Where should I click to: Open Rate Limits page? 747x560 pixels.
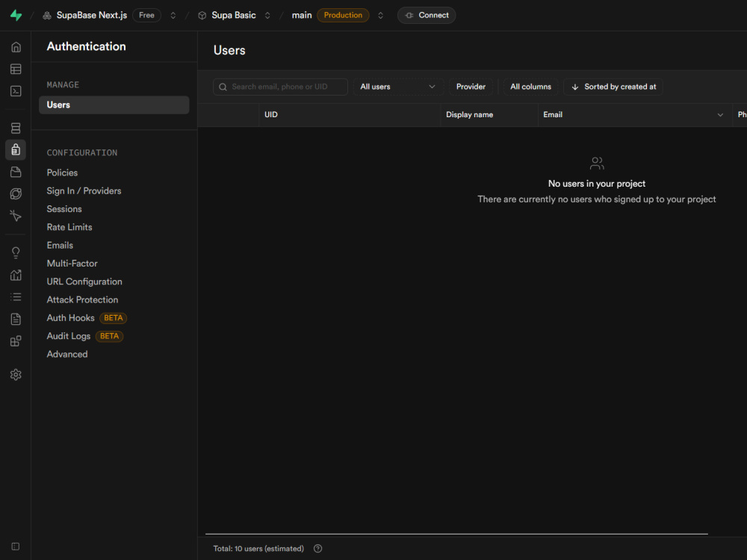coord(69,227)
